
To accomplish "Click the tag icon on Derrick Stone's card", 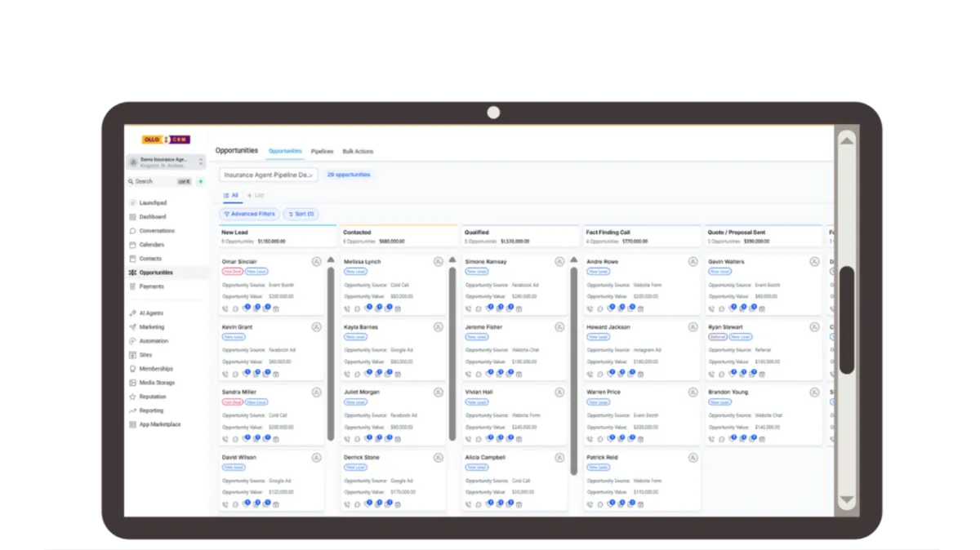I will (367, 504).
